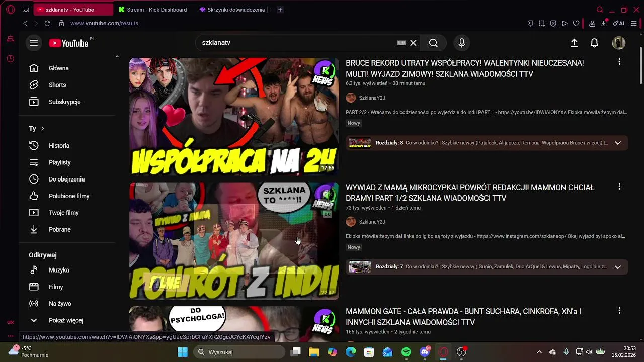
Task: Open the POWRÓT Z INDII video thumbnail
Action: pyautogui.click(x=234, y=241)
